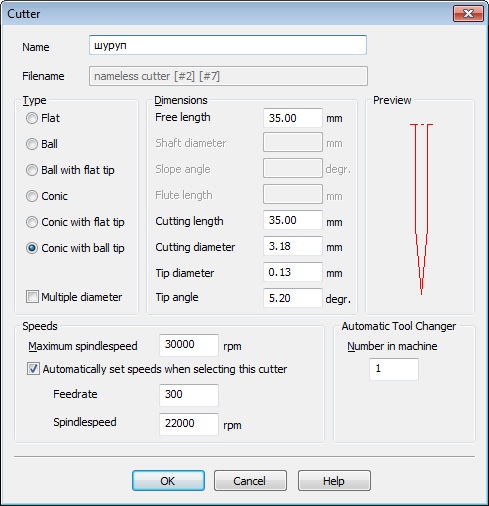Select the Conic cutter type
489x506 pixels.
(x=32, y=196)
